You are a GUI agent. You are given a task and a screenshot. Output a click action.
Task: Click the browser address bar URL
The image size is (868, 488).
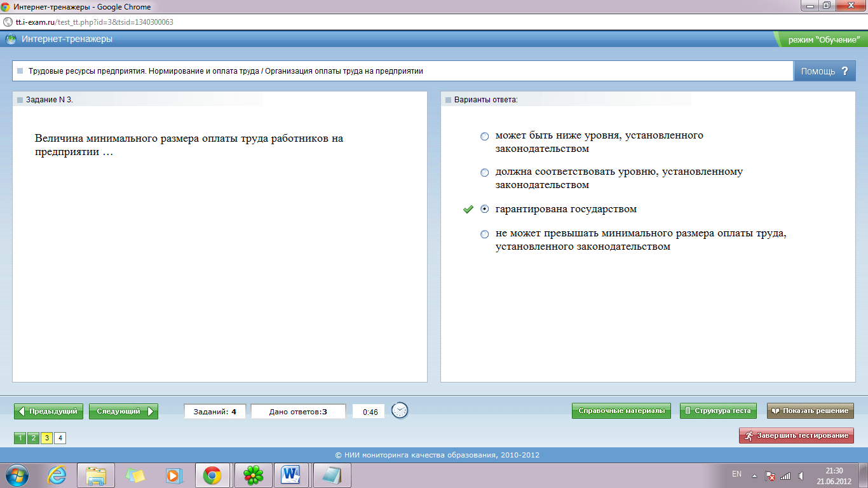pos(95,22)
